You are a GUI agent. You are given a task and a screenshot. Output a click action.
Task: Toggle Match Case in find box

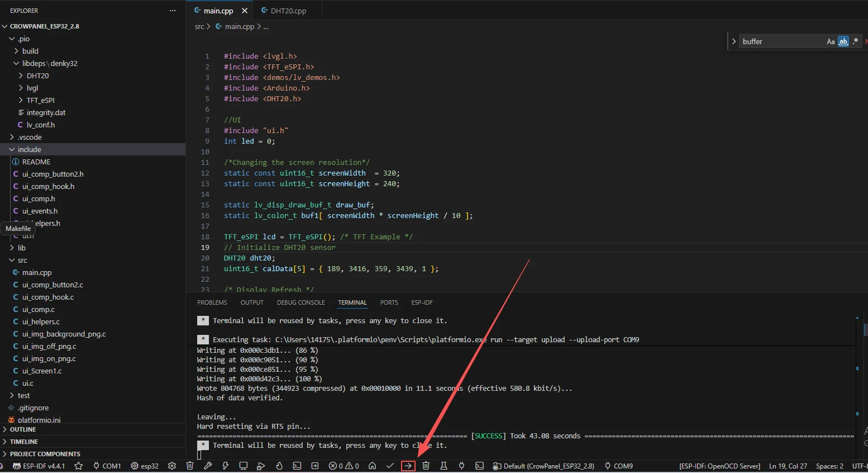point(831,41)
